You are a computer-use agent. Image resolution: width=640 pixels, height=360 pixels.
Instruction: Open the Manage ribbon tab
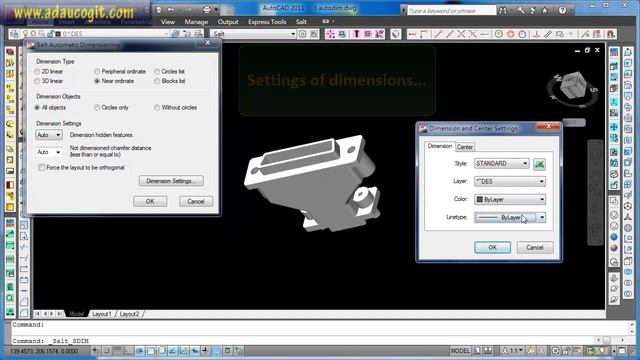196,22
